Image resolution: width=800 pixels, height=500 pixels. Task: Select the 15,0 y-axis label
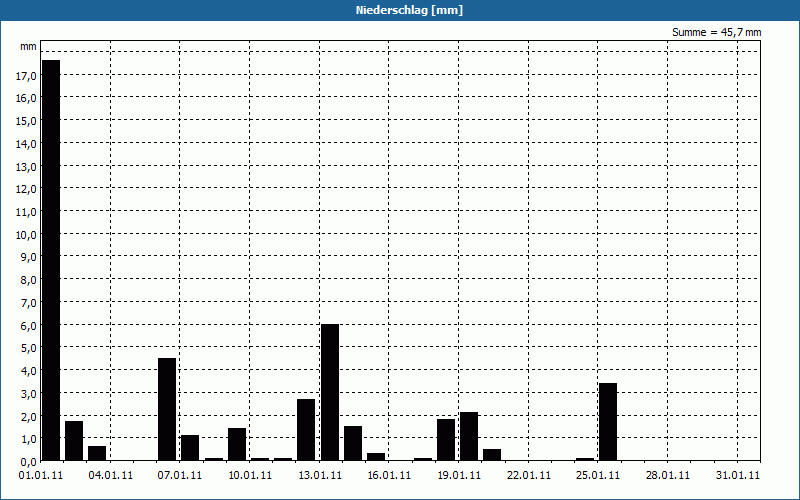26,121
